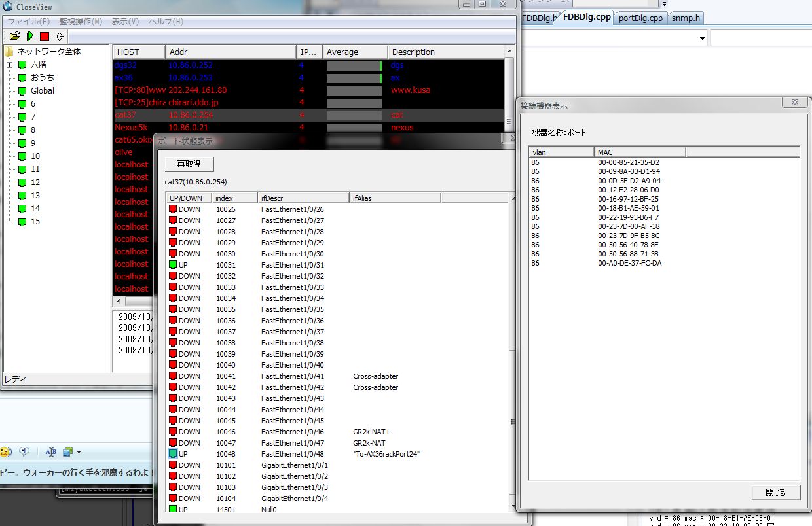Click the open folder toolbar icon

click(x=14, y=36)
